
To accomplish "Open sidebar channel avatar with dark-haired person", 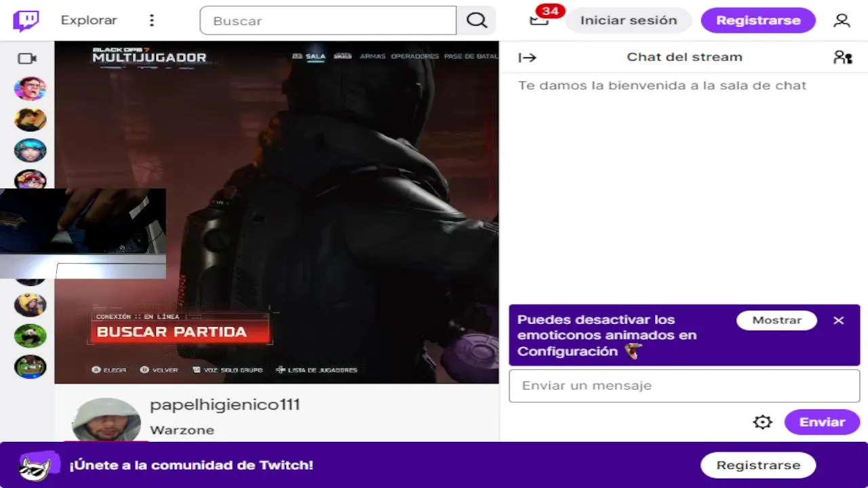I will coord(31,119).
